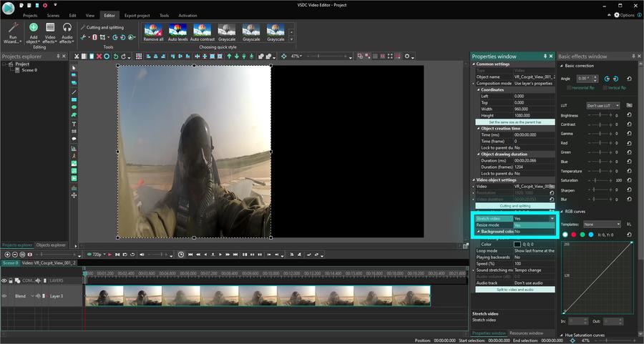Screen dimensions: 644x344
Task: Adjust the Brightness slider
Action: point(600,115)
